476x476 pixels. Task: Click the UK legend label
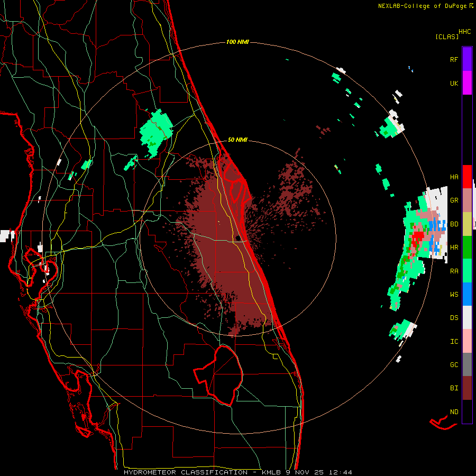(454, 83)
